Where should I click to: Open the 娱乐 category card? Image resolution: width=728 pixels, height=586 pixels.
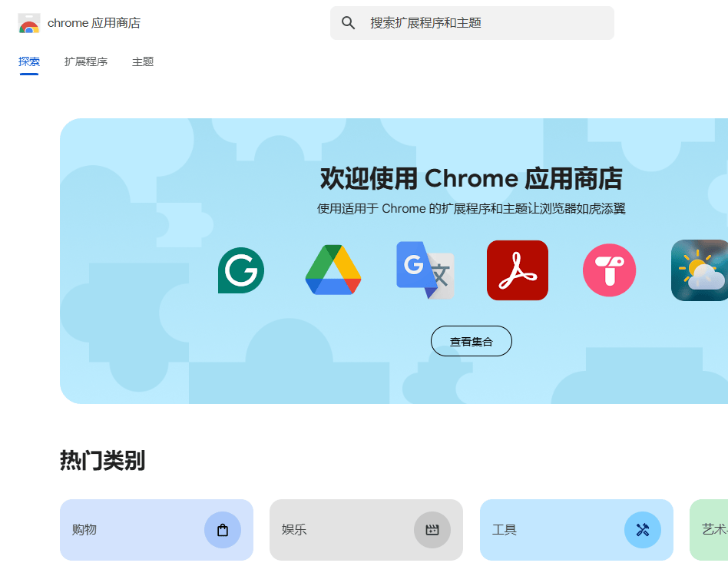click(366, 530)
